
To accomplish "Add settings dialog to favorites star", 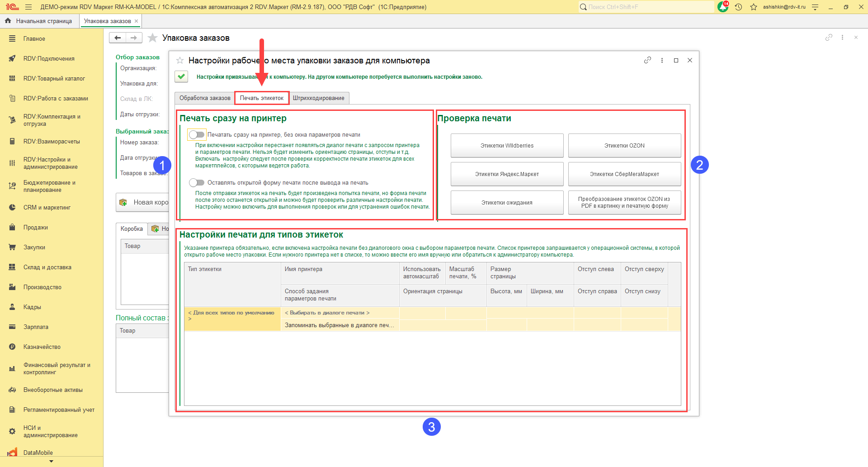I will 180,61.
